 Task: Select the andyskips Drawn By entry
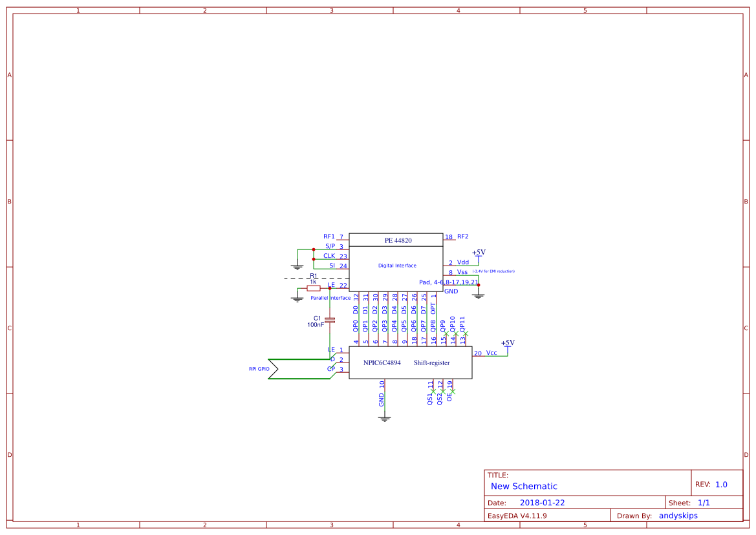tap(678, 516)
